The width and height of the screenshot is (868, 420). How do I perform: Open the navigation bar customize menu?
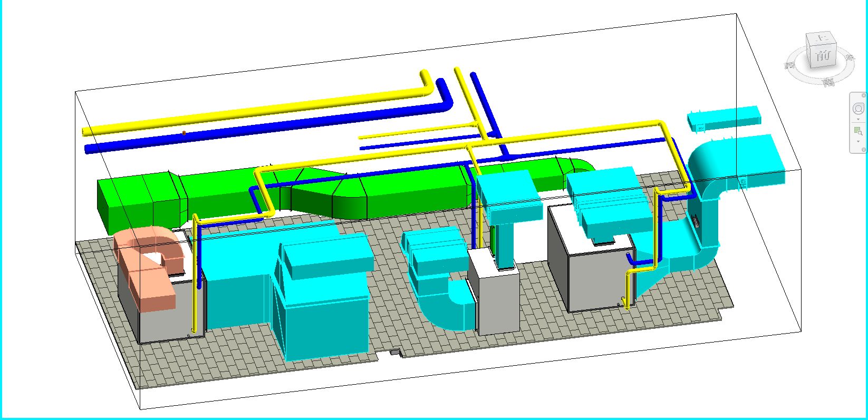pyautogui.click(x=863, y=150)
